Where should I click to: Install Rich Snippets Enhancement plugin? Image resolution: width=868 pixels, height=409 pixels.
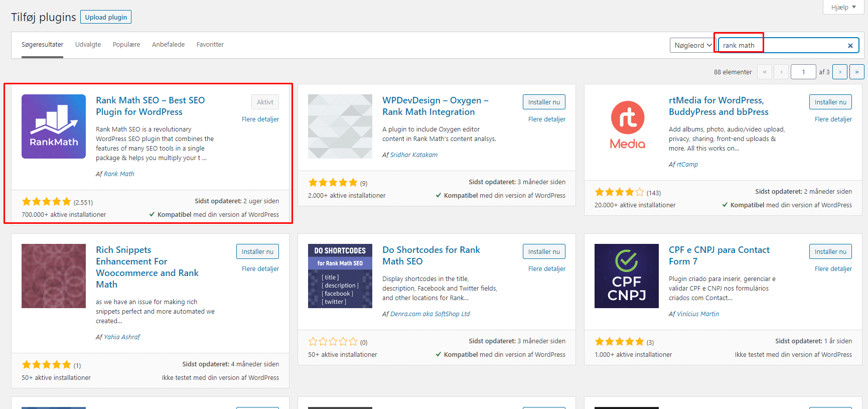257,251
